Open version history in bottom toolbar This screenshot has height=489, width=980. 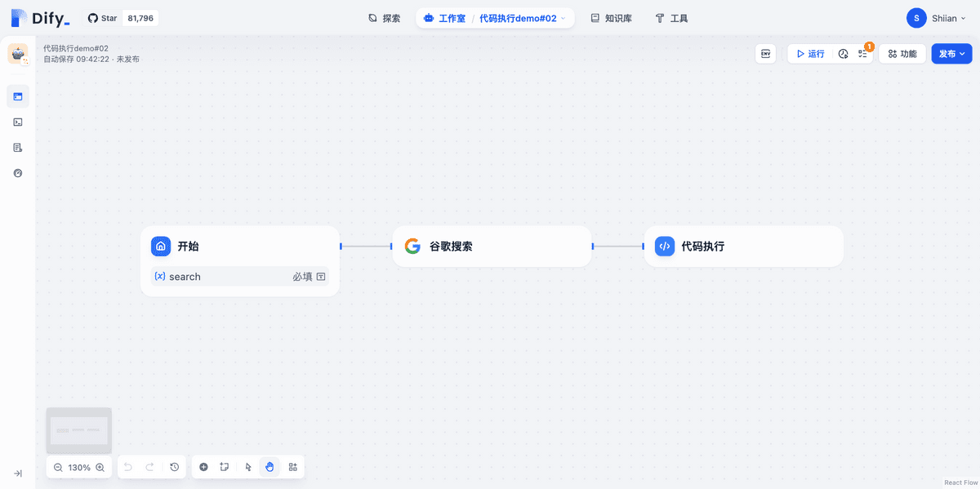point(174,467)
